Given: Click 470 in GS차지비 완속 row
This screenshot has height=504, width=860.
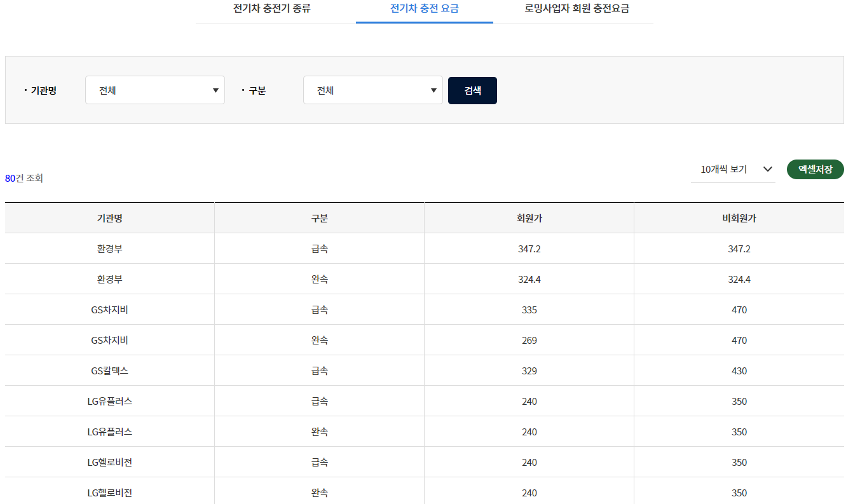Looking at the screenshot, I should (x=739, y=340).
